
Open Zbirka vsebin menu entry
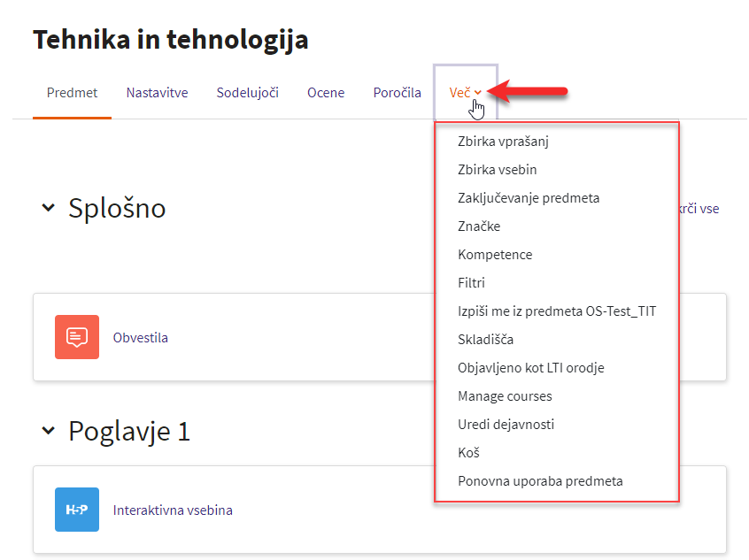click(x=498, y=170)
